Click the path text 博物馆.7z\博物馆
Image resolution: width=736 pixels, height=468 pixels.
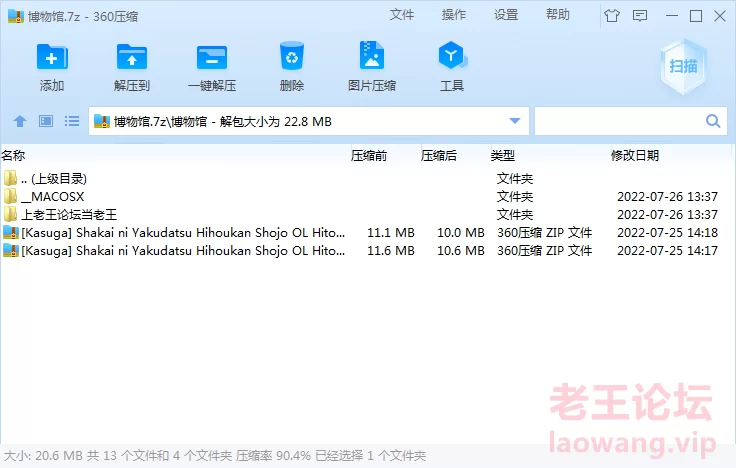pyautogui.click(x=160, y=122)
